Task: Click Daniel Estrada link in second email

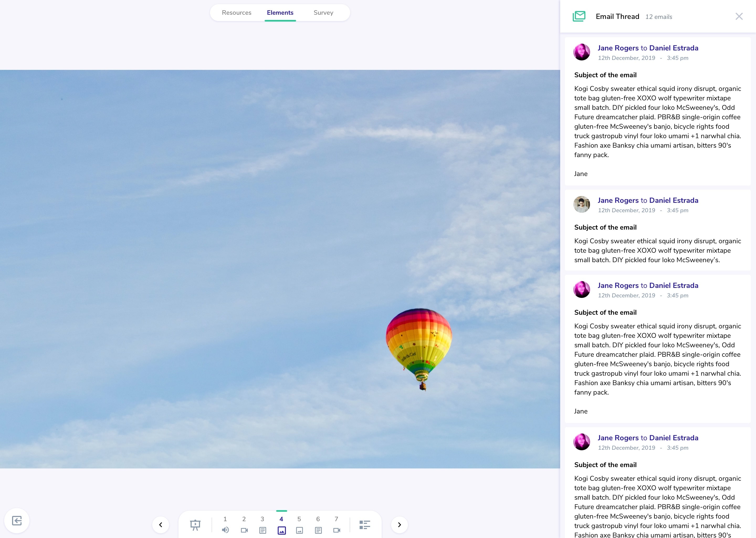Action: coord(674,200)
